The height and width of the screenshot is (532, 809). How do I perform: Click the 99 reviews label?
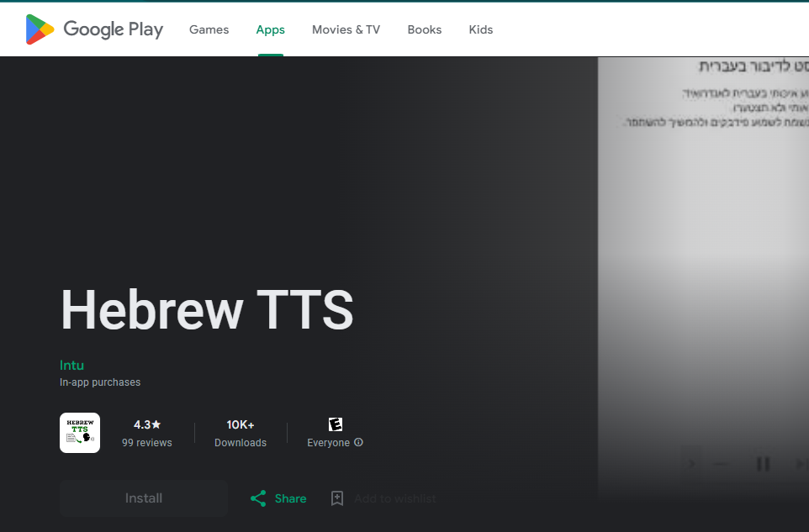click(147, 443)
